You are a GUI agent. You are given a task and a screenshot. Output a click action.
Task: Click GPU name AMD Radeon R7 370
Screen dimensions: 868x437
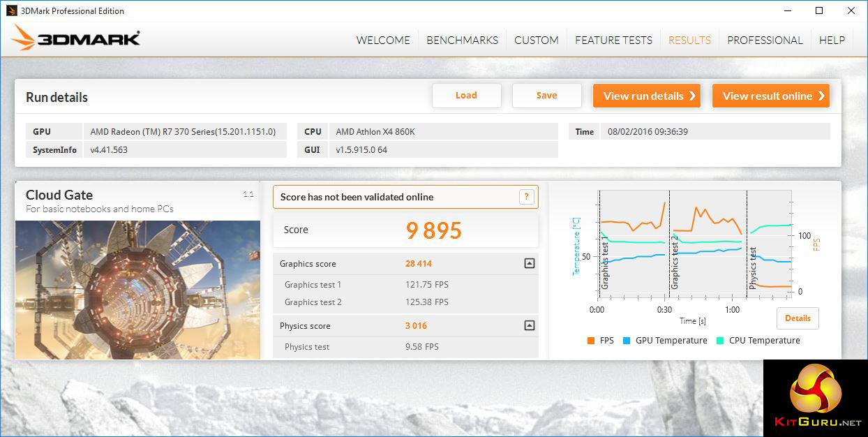183,131
